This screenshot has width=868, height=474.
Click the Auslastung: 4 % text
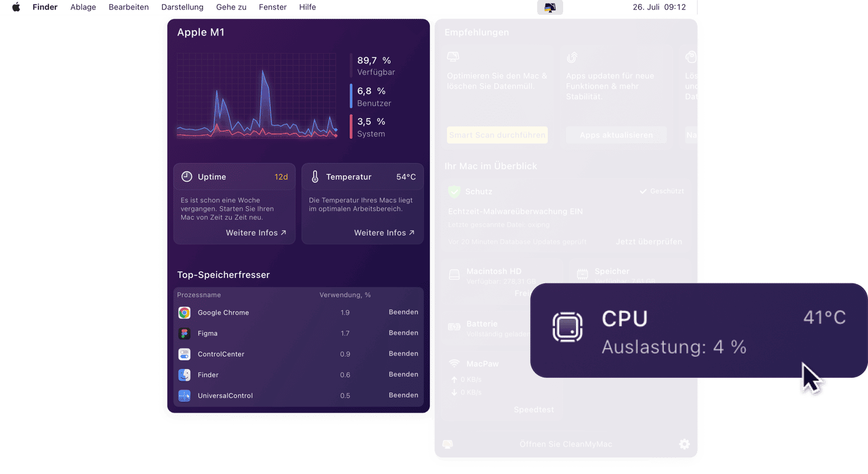pyautogui.click(x=674, y=347)
